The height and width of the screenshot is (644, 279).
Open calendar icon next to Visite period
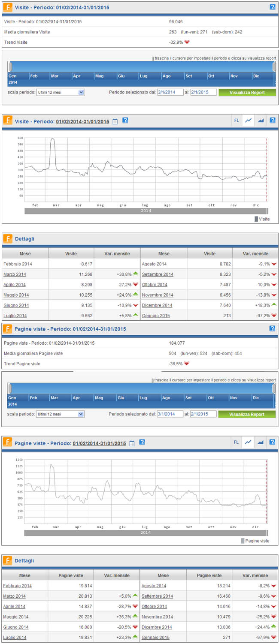115,121
